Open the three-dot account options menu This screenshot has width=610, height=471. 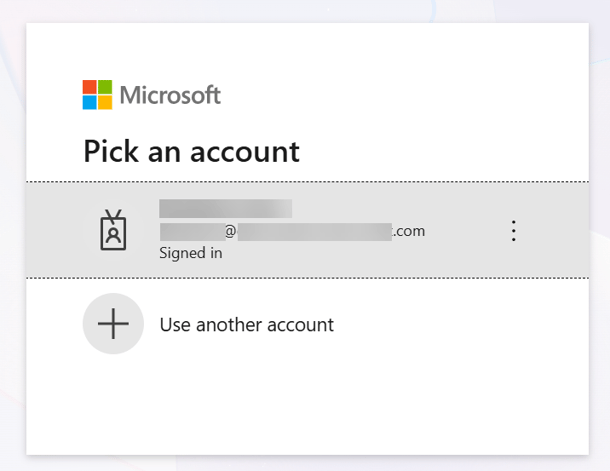514,231
